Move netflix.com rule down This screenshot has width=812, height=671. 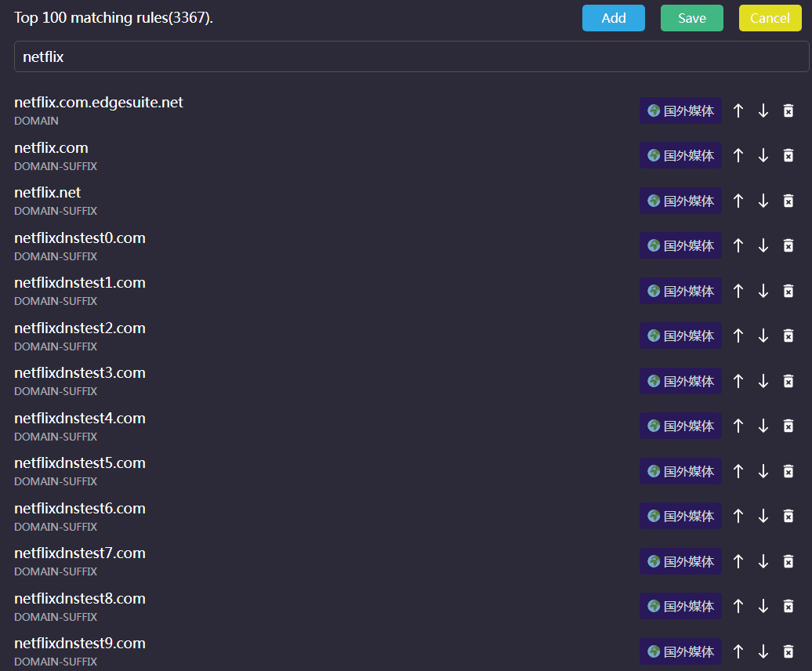coord(763,155)
